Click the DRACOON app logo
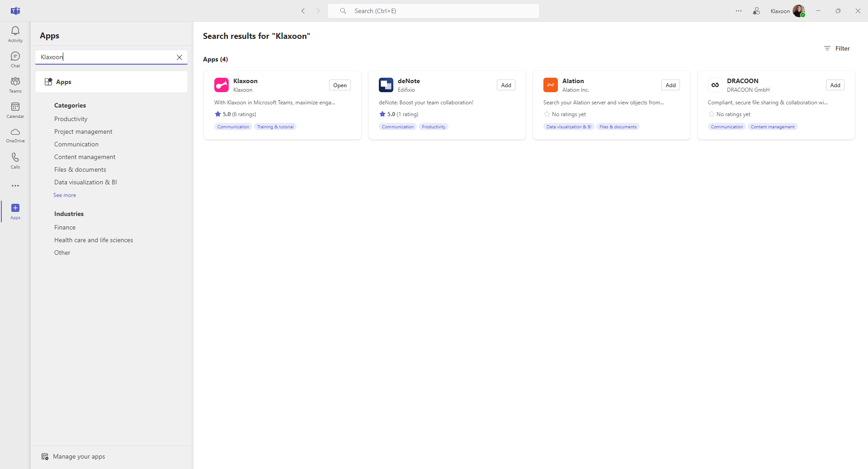Screen dimensions: 868x469 (x=715, y=85)
